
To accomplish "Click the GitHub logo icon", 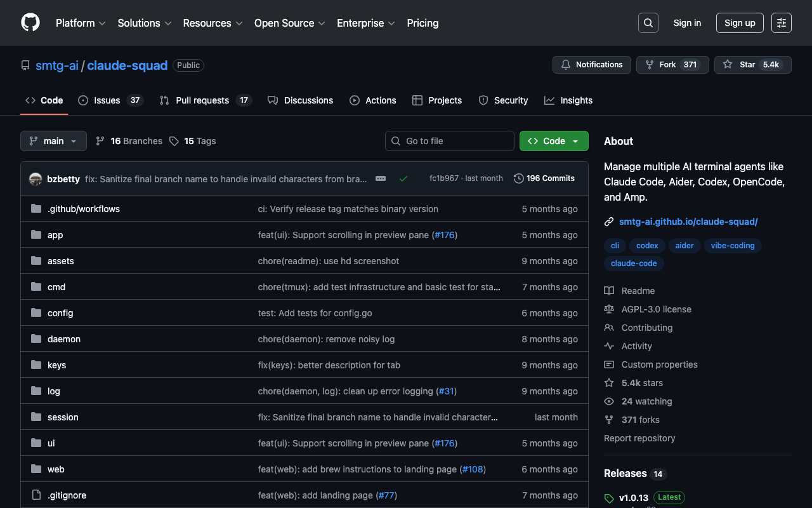I will 30,23.
